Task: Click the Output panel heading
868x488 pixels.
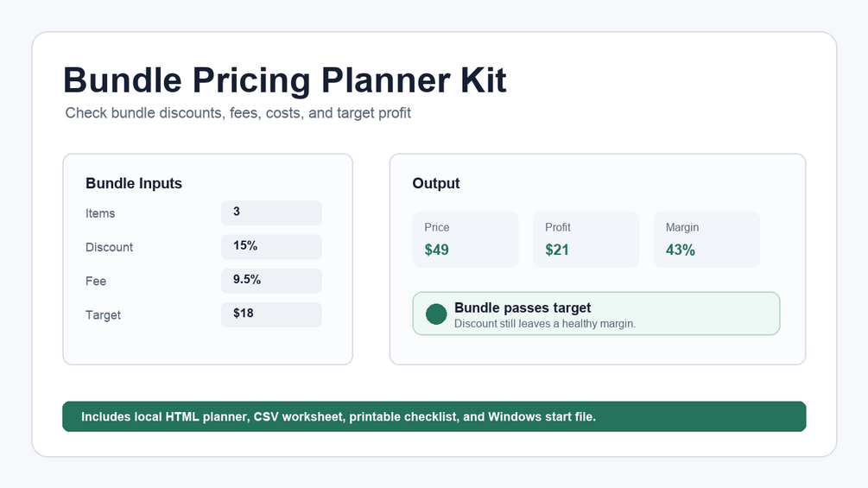Action: coord(435,183)
